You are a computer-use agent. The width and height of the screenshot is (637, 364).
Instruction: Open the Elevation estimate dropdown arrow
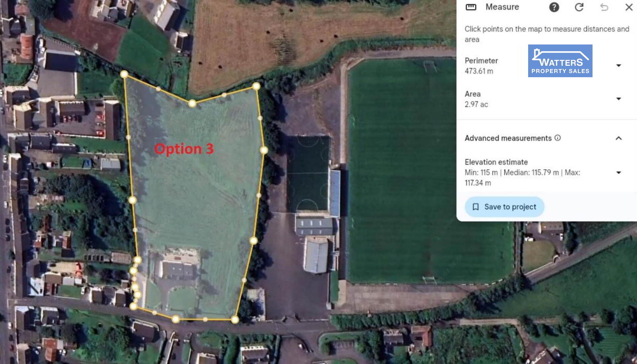tap(618, 173)
